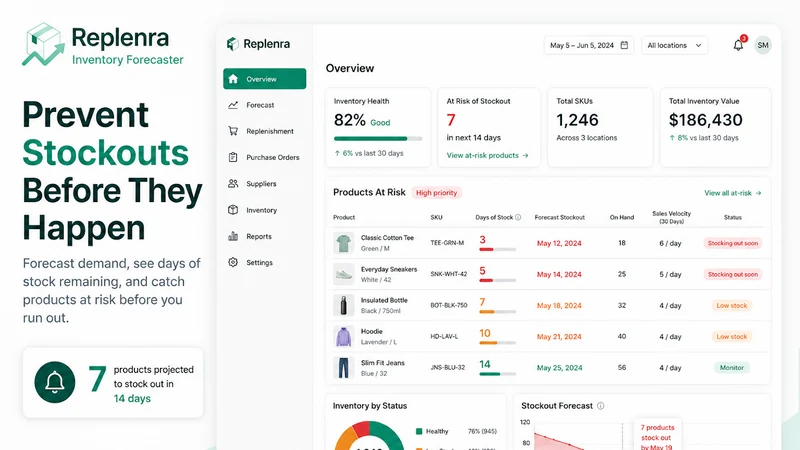800x450 pixels.
Task: Open notifications bell in top bar
Action: [738, 45]
